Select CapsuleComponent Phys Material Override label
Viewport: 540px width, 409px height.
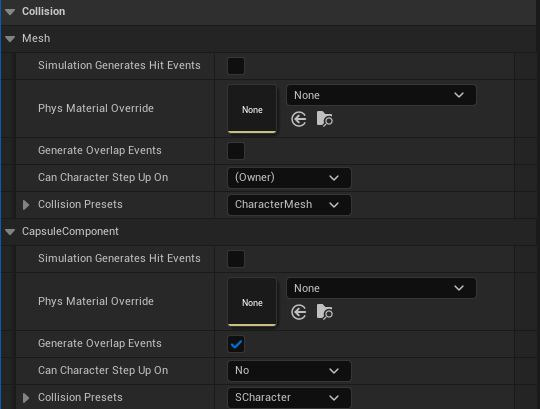[96, 302]
